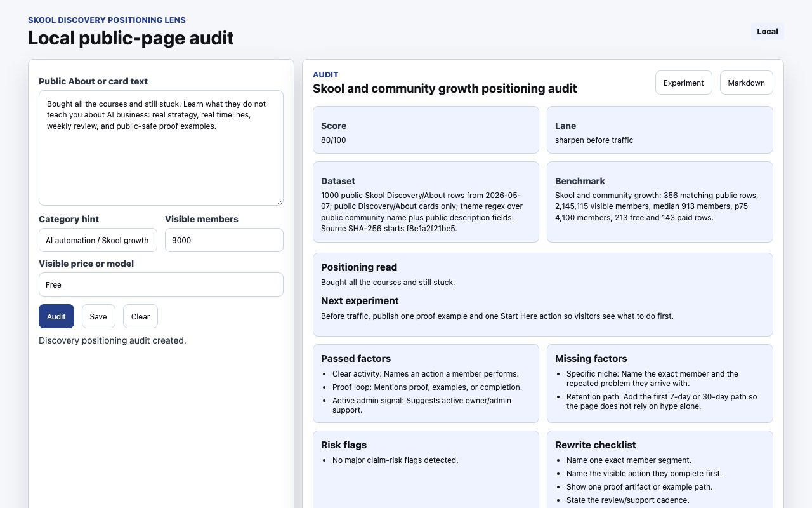This screenshot has height=508, width=812.
Task: Click 'Bought all the courses and still stuck.' positioning read
Action: tap(388, 283)
